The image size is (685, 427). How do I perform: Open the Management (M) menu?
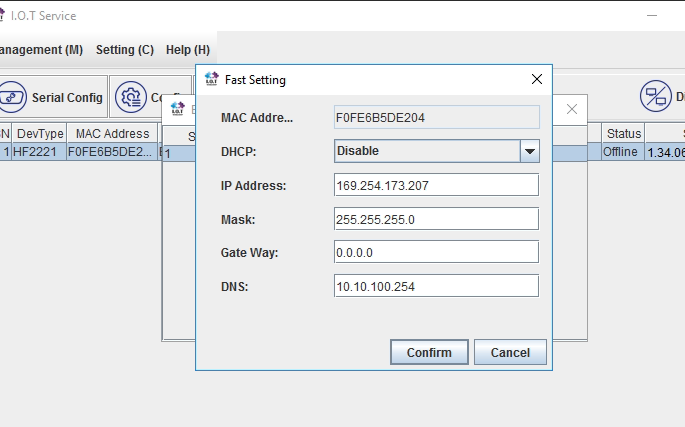(x=41, y=50)
